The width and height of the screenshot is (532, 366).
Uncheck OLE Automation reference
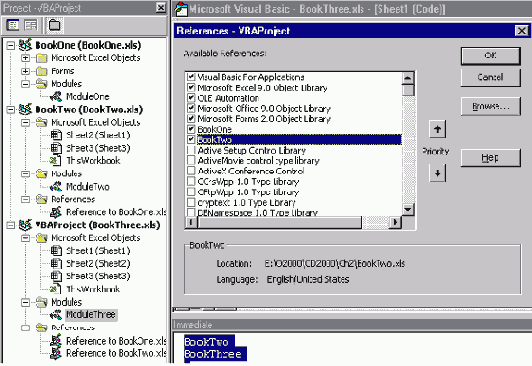191,98
